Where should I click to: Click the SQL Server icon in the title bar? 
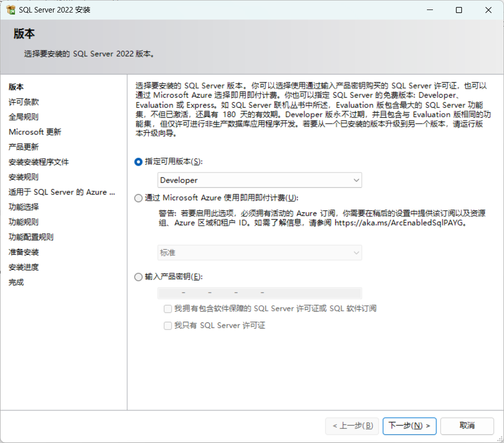pos(11,10)
